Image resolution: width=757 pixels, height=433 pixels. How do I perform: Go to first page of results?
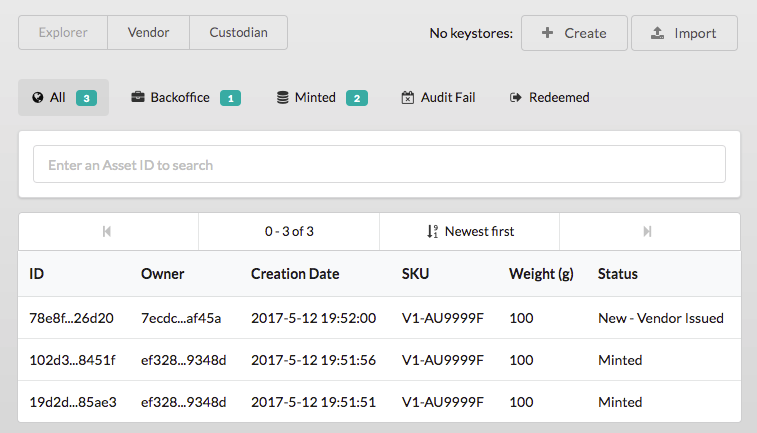(x=108, y=231)
